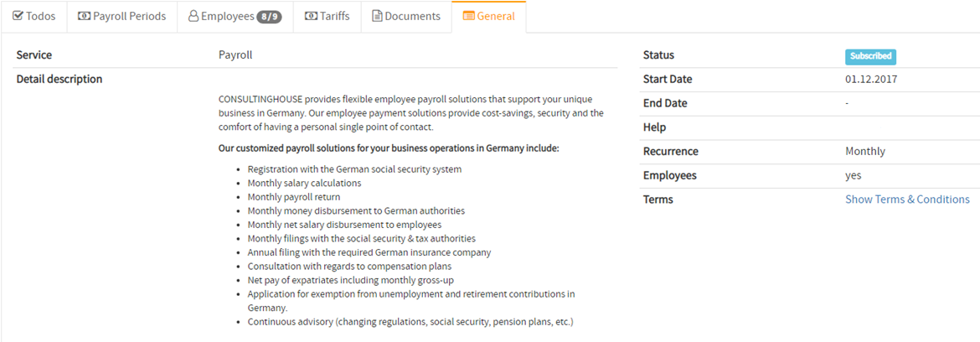The width and height of the screenshot is (980, 342).
Task: Click the person icon on Employees tab
Action: click(193, 16)
